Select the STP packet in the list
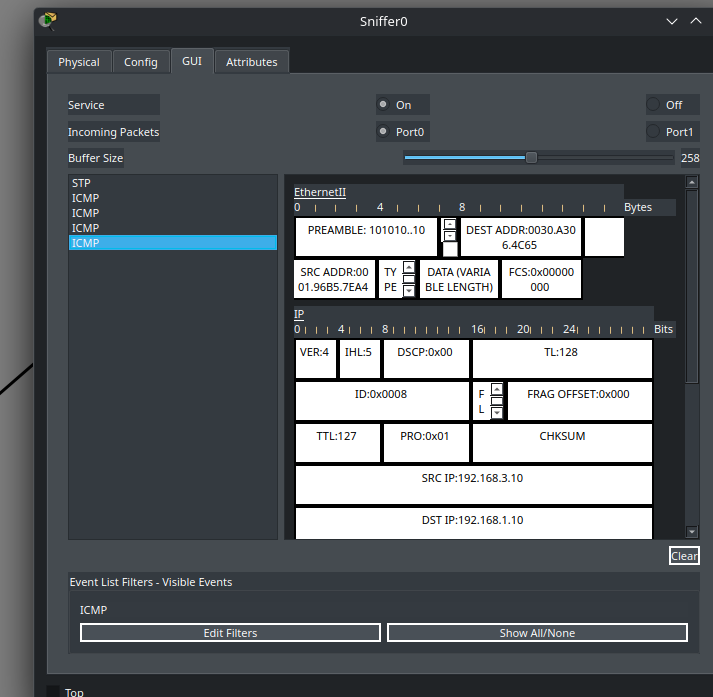This screenshot has height=697, width=713. tap(81, 184)
